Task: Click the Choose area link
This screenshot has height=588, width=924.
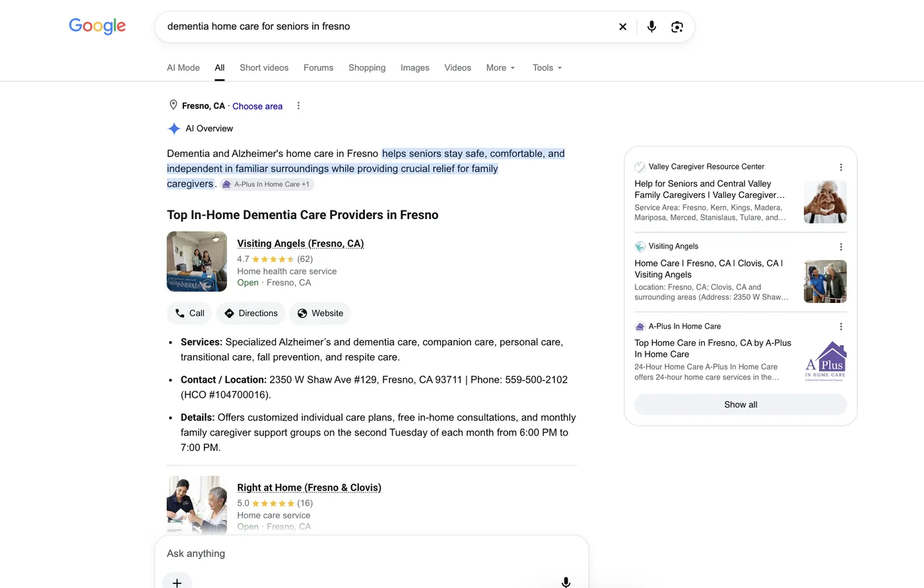Action: [257, 106]
